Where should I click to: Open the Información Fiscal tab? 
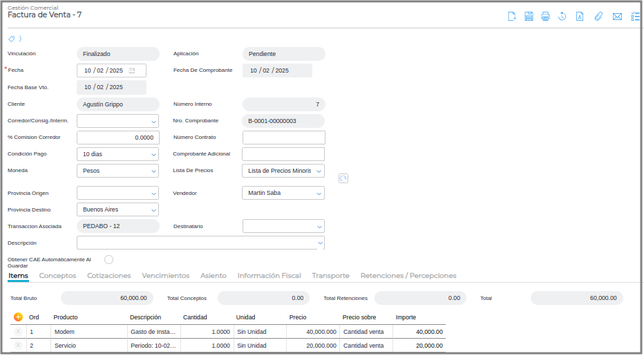[269, 275]
